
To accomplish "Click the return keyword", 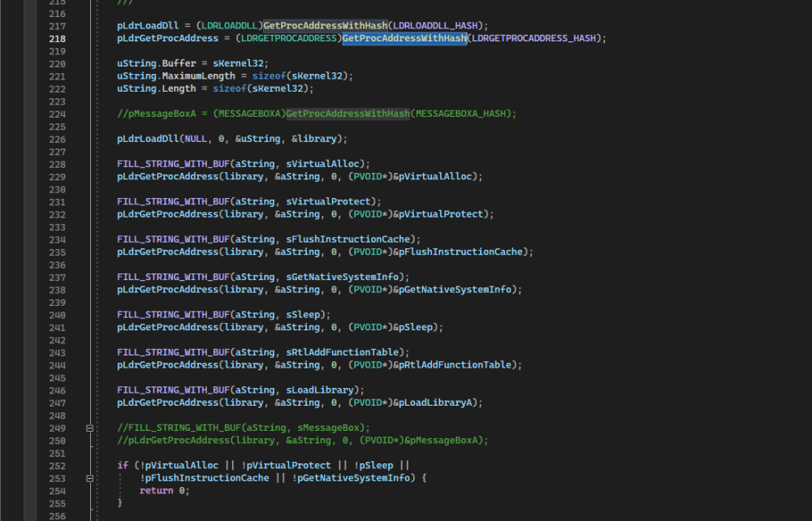I will click(156, 491).
